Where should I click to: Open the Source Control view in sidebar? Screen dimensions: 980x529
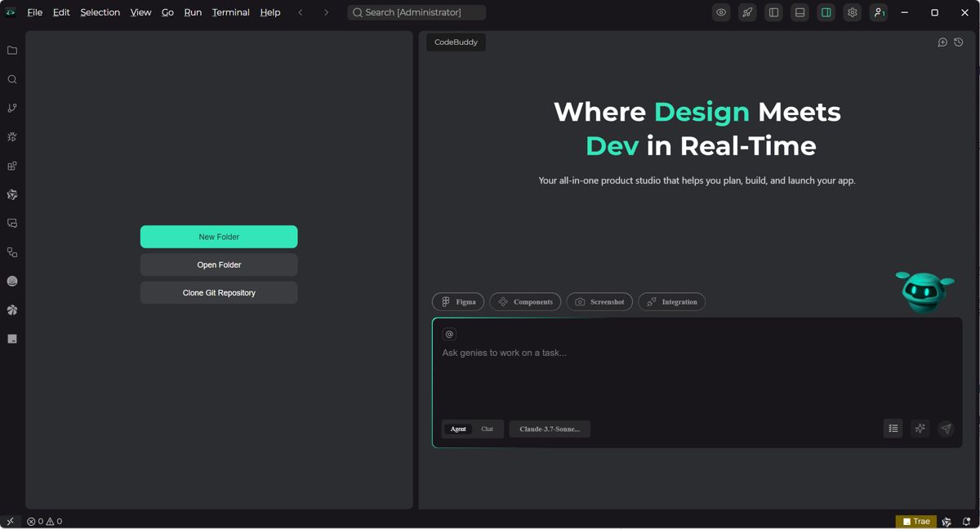click(11, 108)
